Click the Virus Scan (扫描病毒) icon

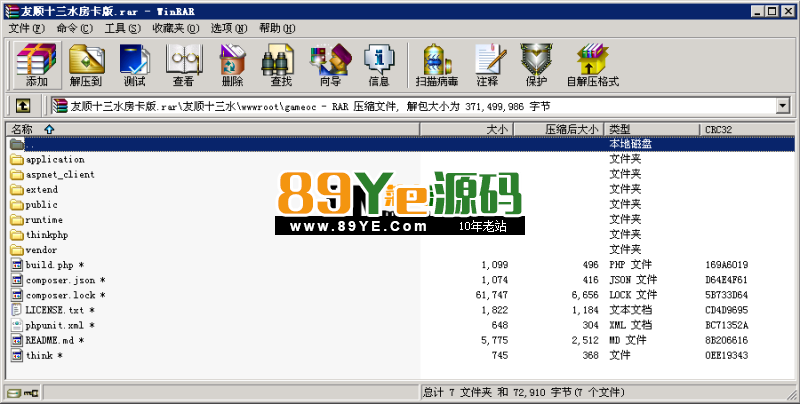(437, 65)
